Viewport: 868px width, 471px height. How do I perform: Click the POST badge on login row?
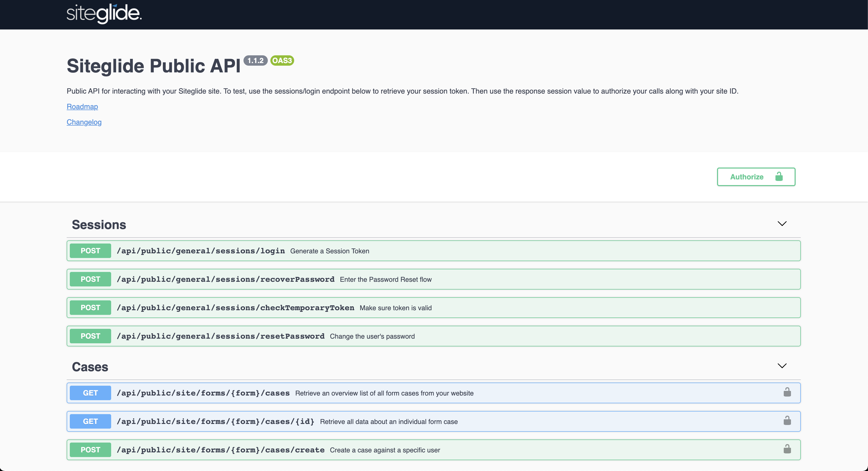(90, 251)
